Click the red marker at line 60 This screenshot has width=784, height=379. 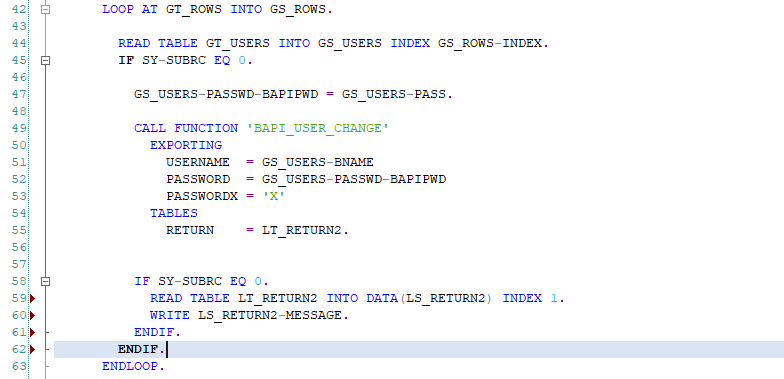[x=33, y=316]
